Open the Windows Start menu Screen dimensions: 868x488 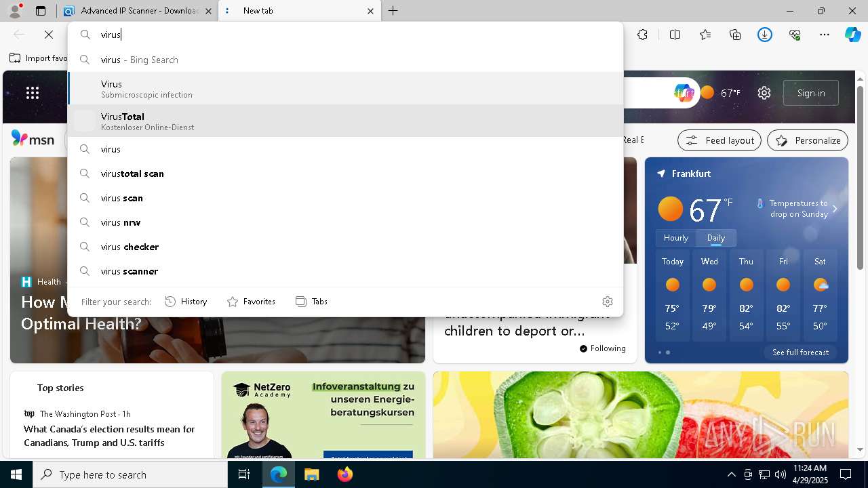pos(16,474)
